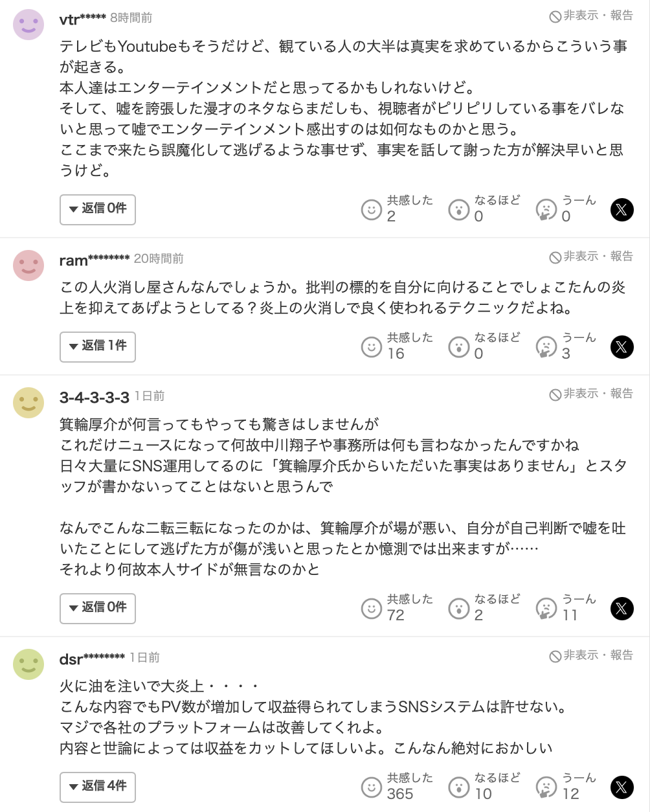The image size is (650, 812).
Task: Open 非表示・報告 menu for dsr comment
Action: [x=591, y=655]
